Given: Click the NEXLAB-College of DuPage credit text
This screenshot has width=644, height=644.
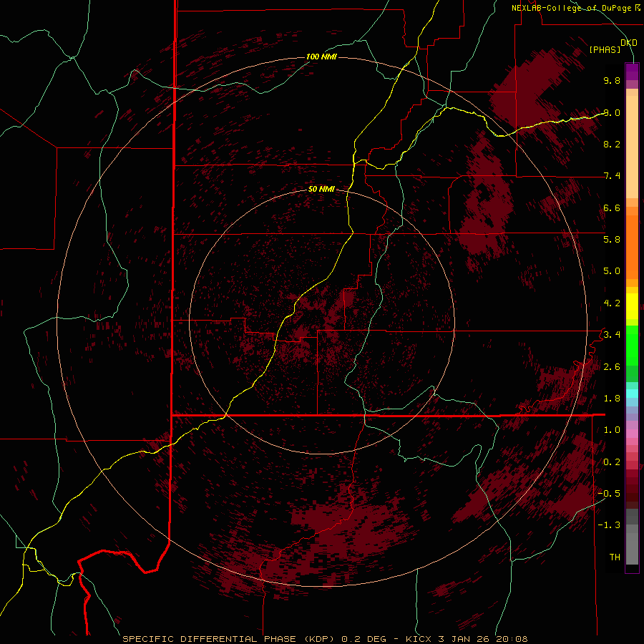Looking at the screenshot, I should click(571, 8).
